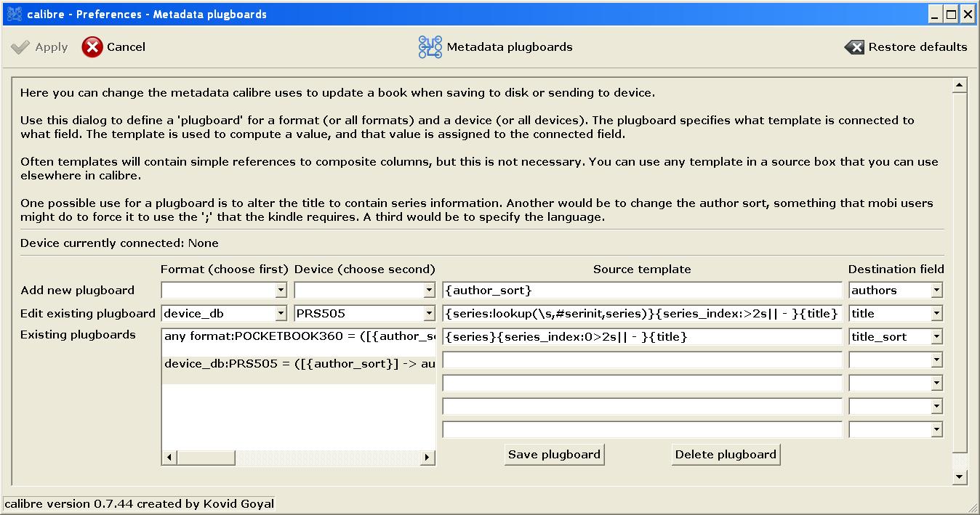Click the main panel's scroll down arrow
The height and width of the screenshot is (515, 980).
960,477
